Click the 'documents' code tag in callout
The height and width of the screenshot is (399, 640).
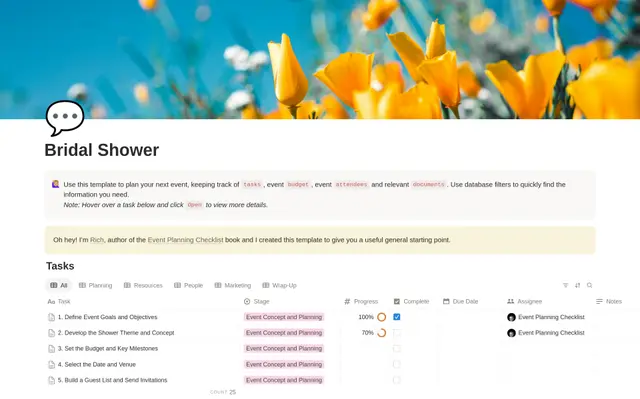tap(428, 184)
